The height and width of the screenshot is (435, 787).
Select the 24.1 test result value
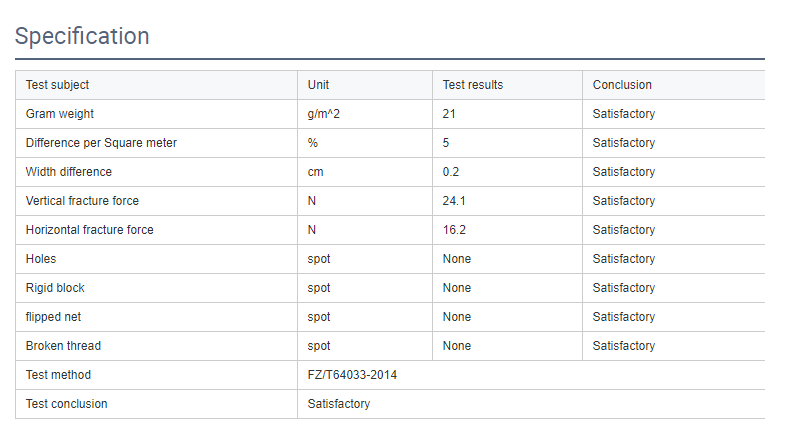[454, 201]
